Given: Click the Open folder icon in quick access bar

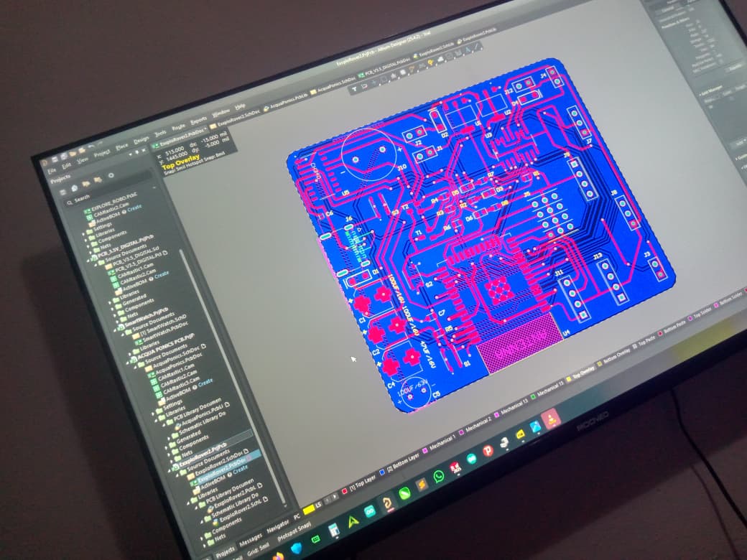Looking at the screenshot, I should [73, 154].
